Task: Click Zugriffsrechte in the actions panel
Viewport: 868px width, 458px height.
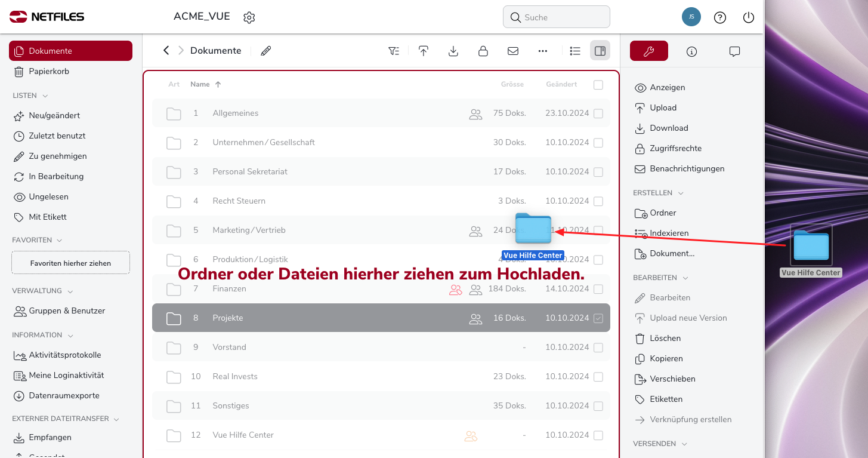Action: coord(675,148)
